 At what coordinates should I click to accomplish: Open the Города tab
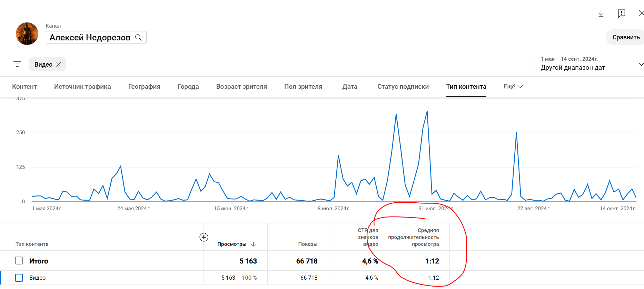point(188,87)
